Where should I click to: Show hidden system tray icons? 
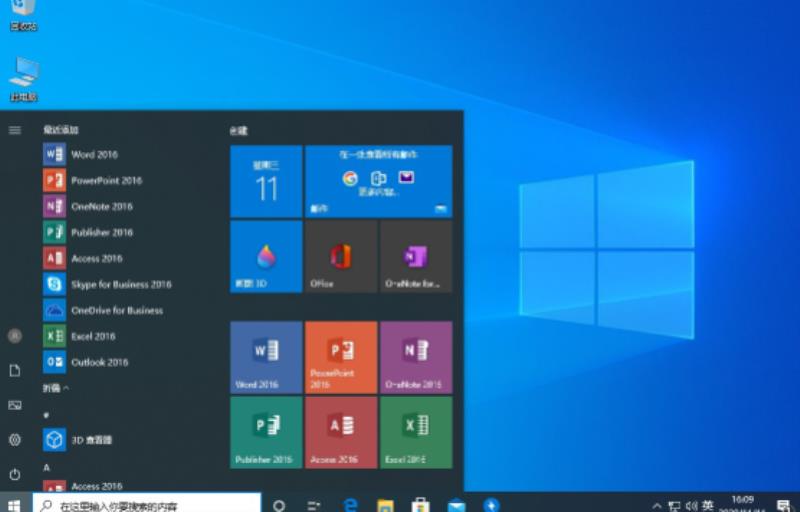[657, 506]
